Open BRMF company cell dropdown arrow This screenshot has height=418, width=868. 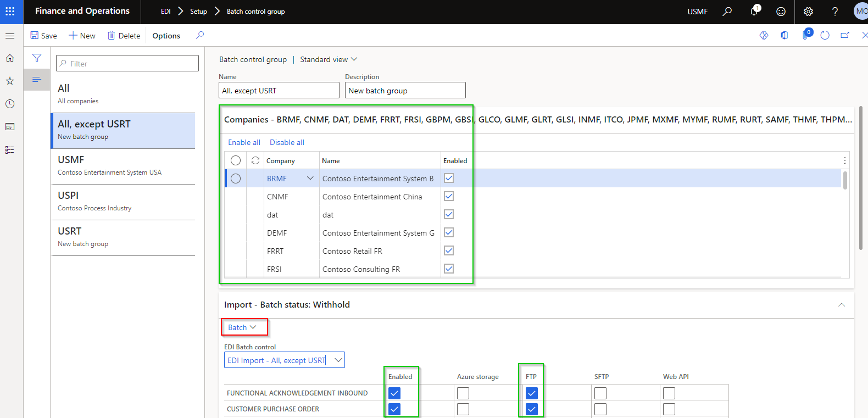[310, 178]
